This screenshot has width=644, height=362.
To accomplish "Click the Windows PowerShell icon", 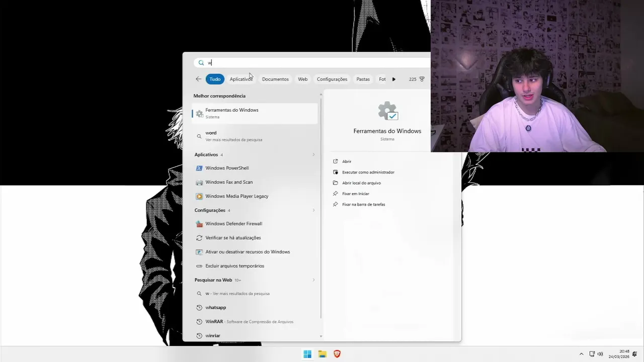I will [x=199, y=168].
